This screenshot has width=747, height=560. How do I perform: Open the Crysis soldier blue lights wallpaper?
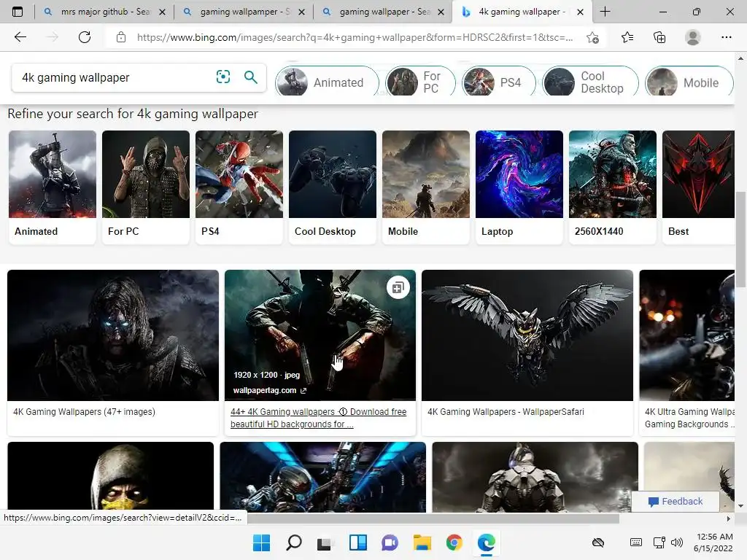pyautogui.click(x=323, y=477)
